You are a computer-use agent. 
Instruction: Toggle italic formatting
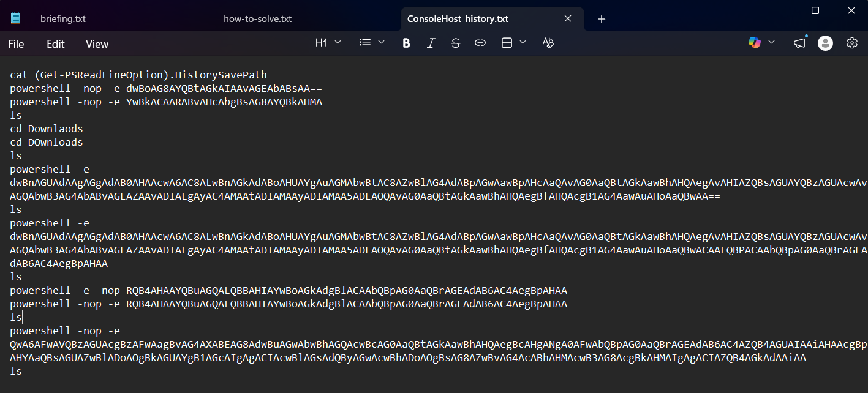click(431, 42)
